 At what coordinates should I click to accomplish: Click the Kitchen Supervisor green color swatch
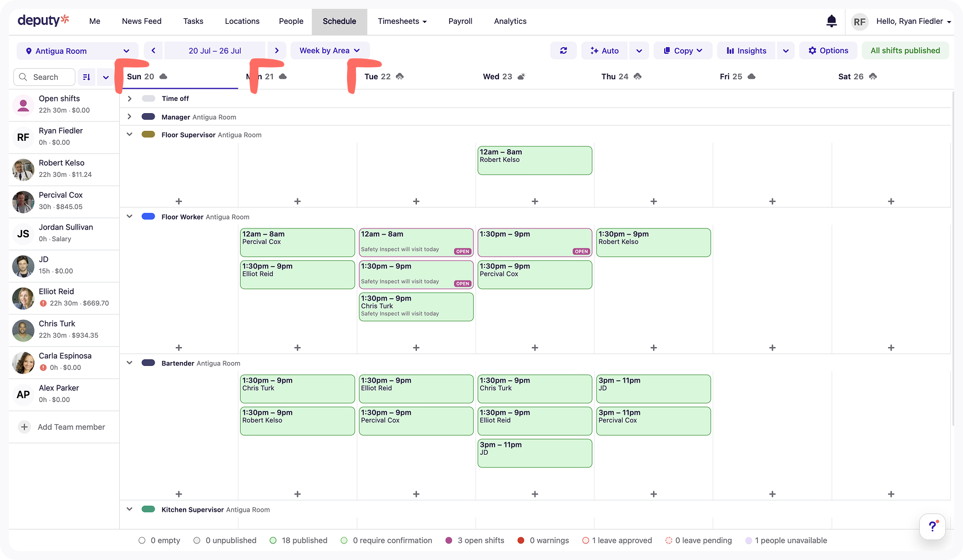(x=148, y=510)
